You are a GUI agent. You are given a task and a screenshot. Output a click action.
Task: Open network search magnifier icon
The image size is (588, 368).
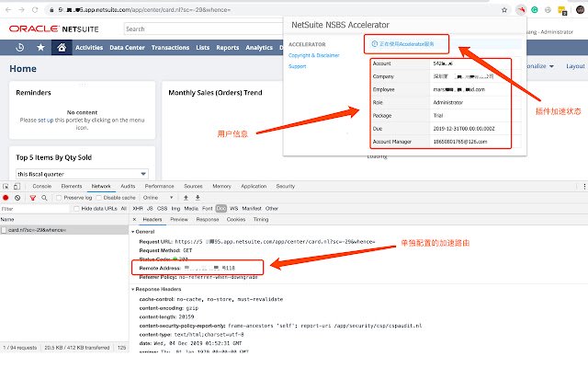(x=44, y=198)
